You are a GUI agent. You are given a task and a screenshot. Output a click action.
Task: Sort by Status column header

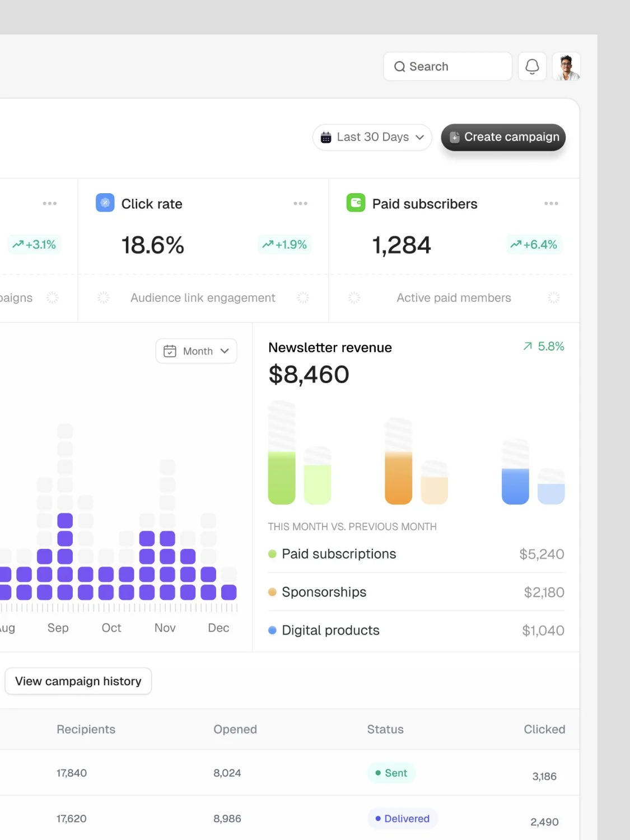point(385,729)
